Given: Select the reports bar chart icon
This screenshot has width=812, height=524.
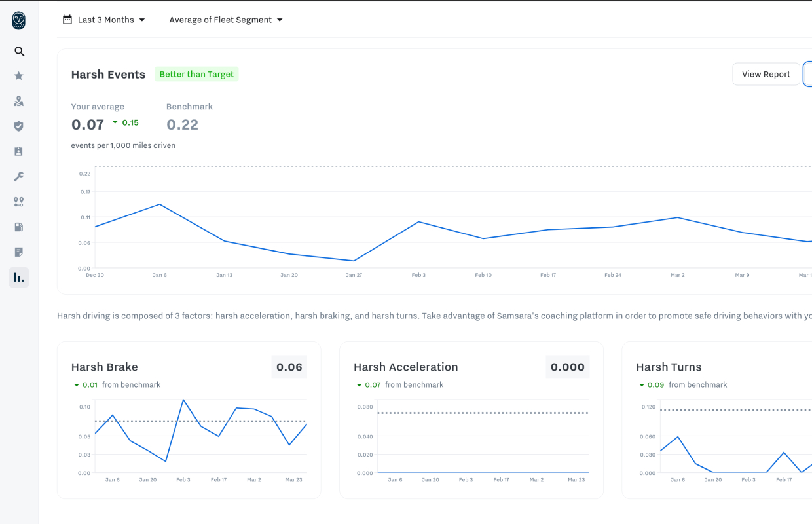Looking at the screenshot, I should (x=19, y=278).
